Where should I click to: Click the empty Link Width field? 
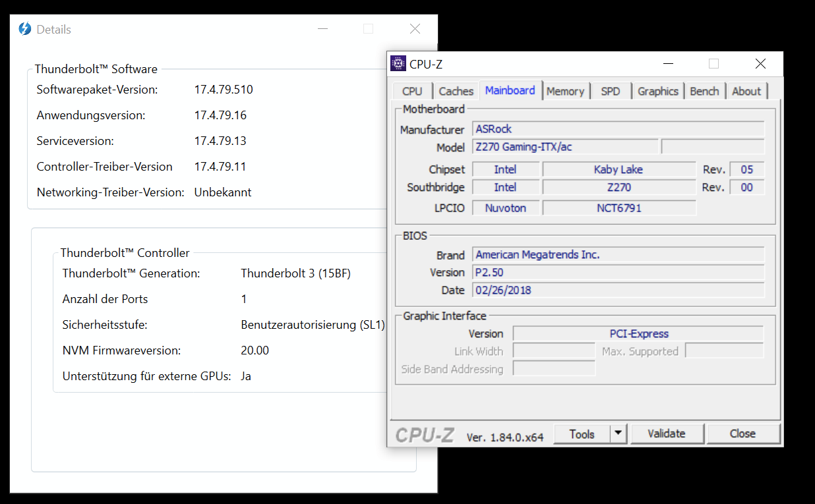[x=554, y=351]
